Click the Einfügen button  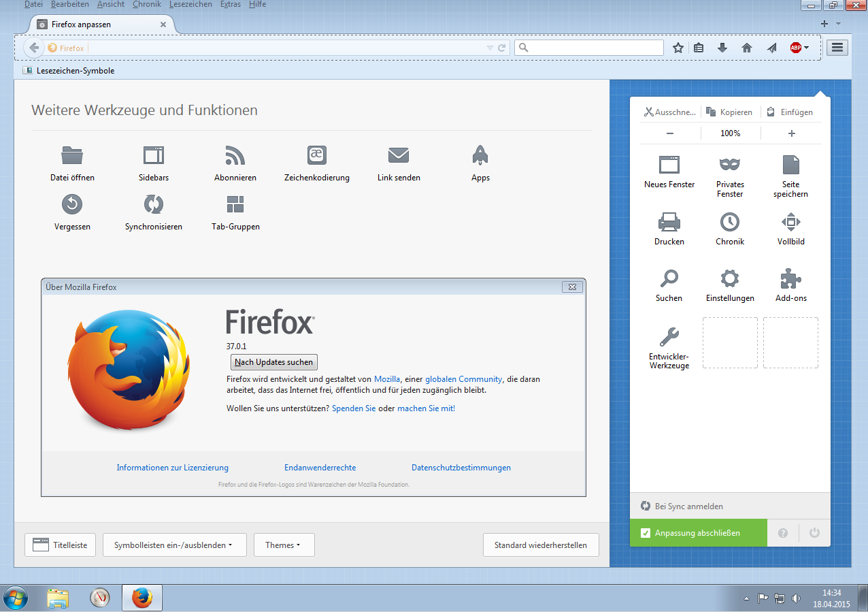coord(791,112)
